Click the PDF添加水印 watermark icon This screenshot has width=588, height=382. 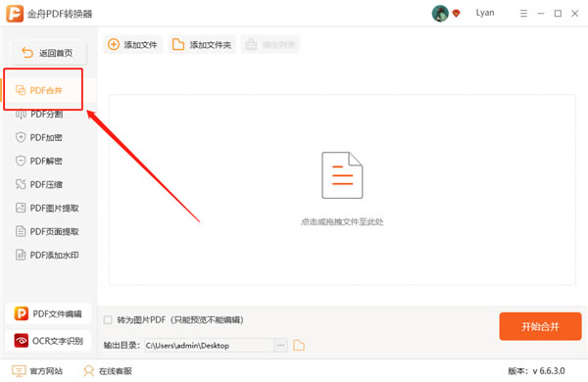(21, 255)
